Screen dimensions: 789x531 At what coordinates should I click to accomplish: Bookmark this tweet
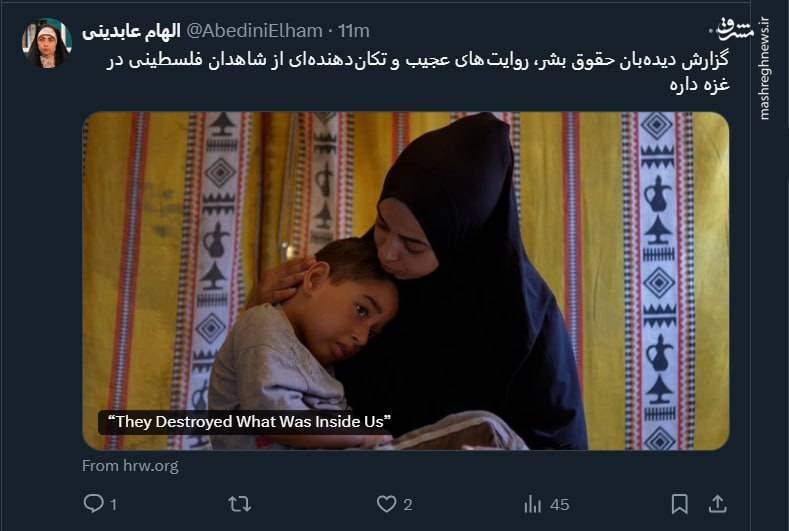(x=679, y=504)
